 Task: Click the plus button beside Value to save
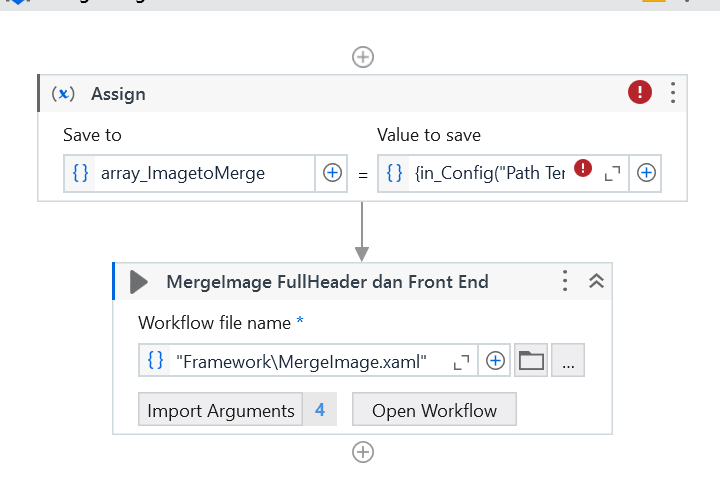(647, 173)
